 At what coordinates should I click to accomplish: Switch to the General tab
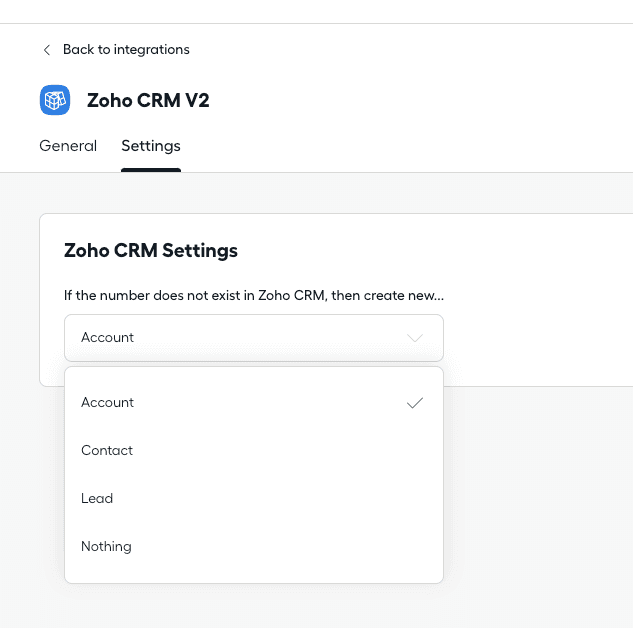click(x=68, y=146)
